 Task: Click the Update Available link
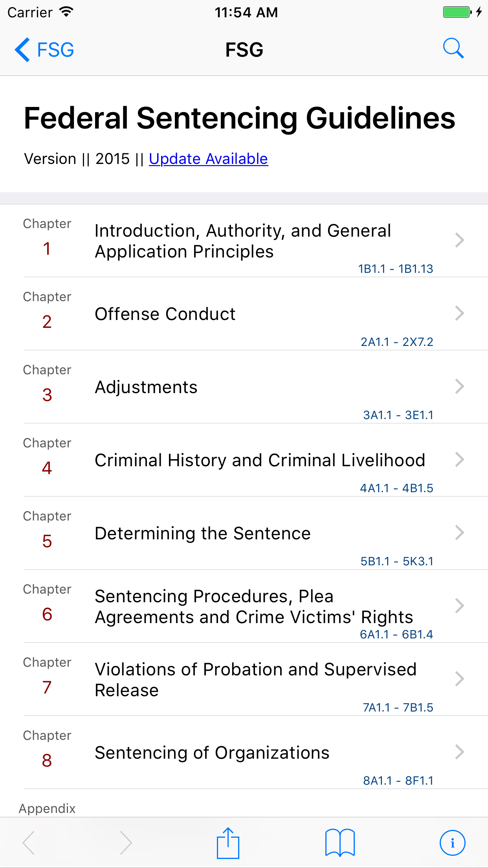[x=208, y=159]
